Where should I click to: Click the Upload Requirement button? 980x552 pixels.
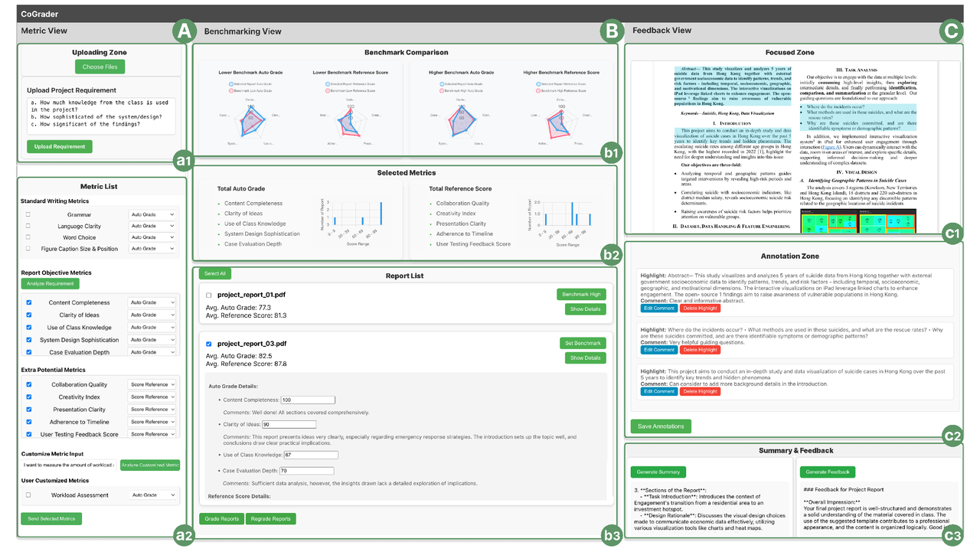[60, 146]
